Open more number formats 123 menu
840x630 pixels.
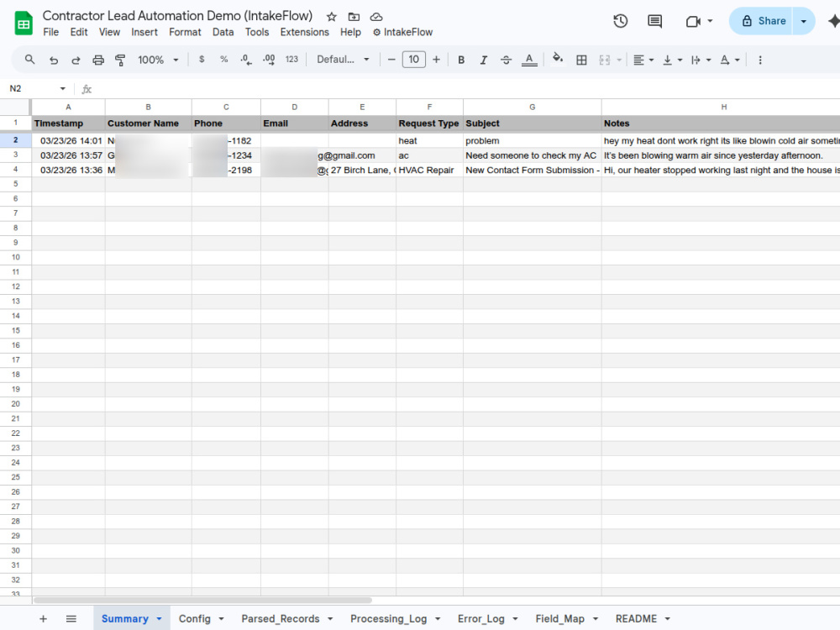(291, 60)
